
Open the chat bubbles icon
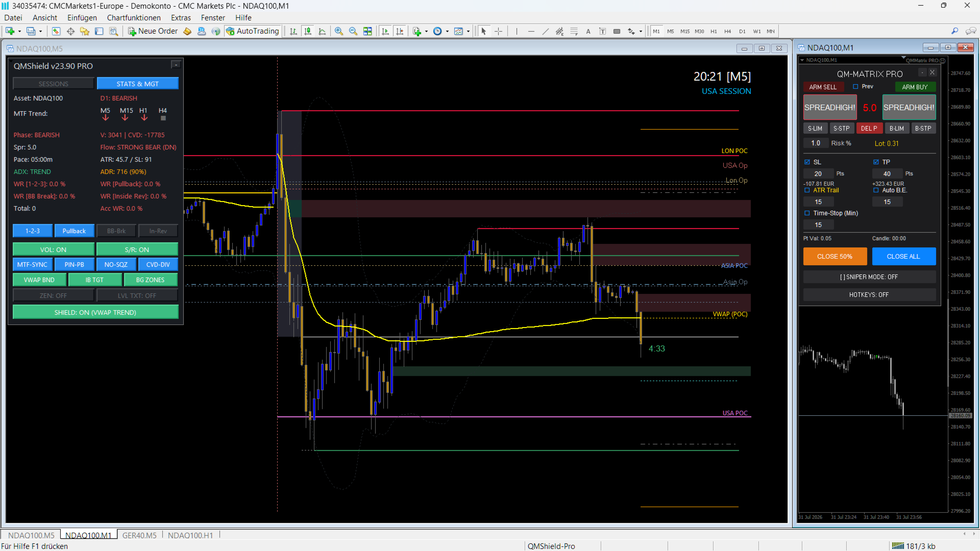coord(971,31)
